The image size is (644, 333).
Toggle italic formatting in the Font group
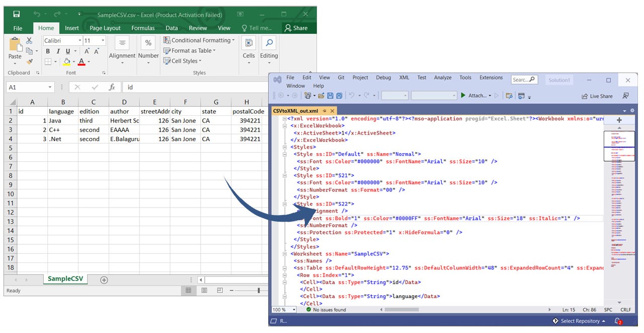[58, 51]
